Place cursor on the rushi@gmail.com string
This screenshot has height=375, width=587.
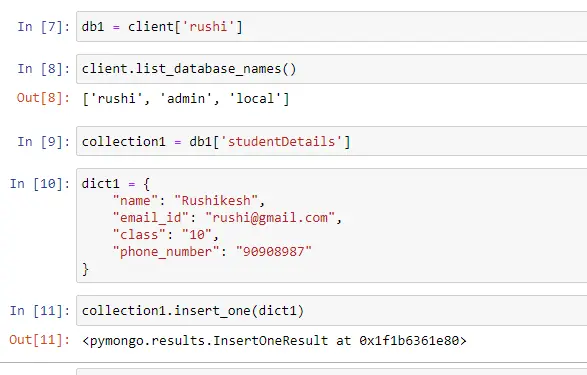tap(270, 218)
